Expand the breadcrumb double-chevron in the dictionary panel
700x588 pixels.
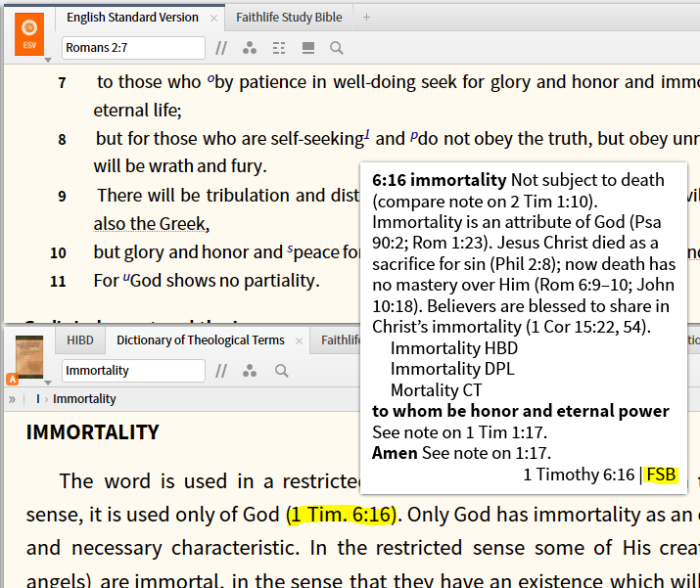(x=12, y=399)
